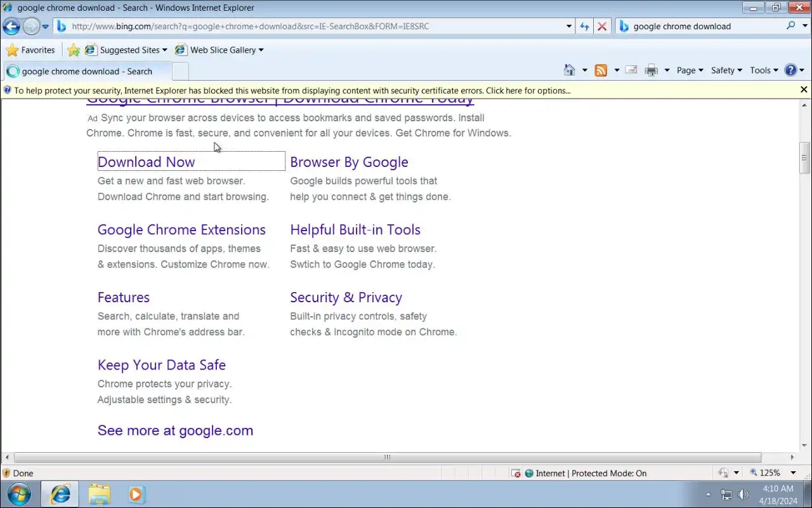Click the 125% zoom level button
This screenshot has height=508, width=812.
point(765,473)
